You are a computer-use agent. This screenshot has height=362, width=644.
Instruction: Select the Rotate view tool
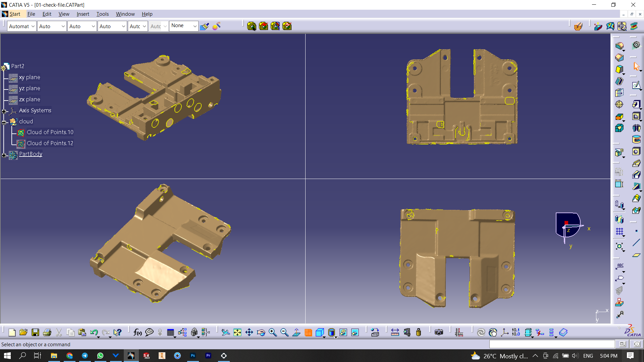click(261, 332)
